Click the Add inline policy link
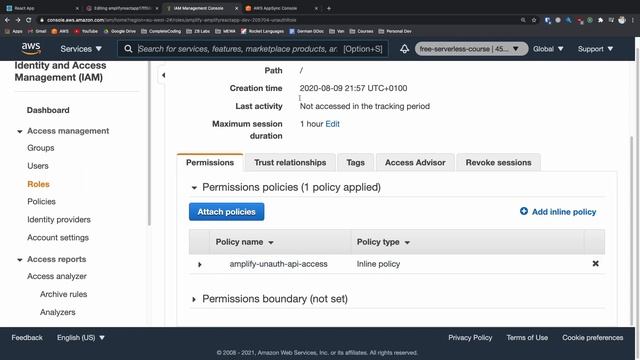 point(564,212)
